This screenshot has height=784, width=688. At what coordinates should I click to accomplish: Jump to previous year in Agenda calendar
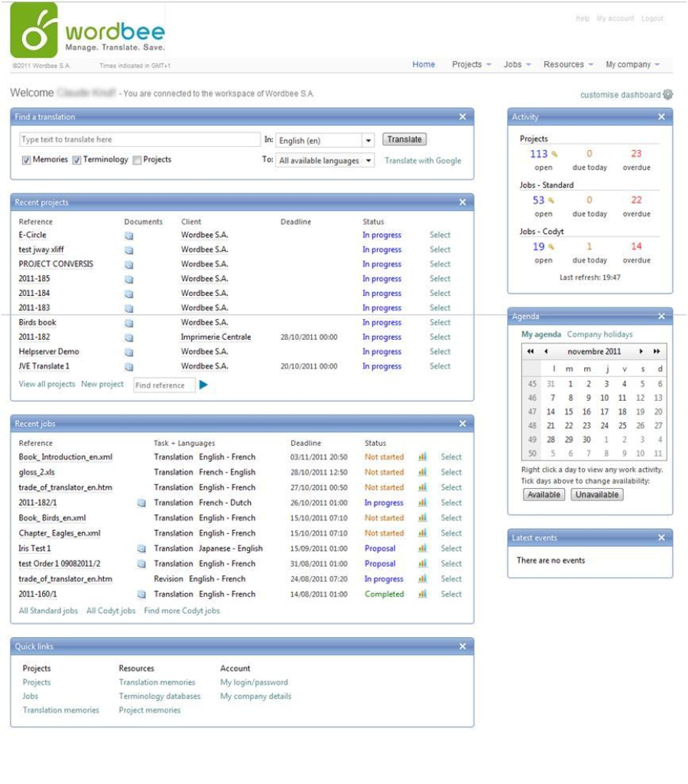pyautogui.click(x=530, y=352)
